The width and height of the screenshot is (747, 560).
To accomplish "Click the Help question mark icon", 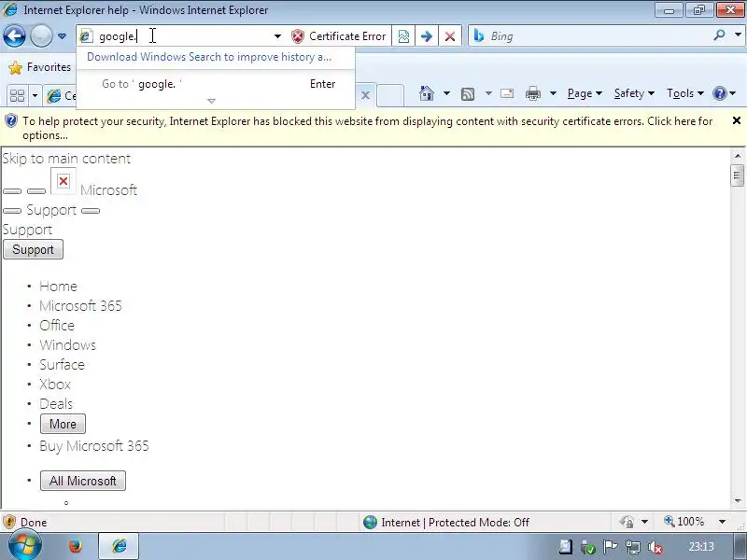I will pyautogui.click(x=719, y=93).
